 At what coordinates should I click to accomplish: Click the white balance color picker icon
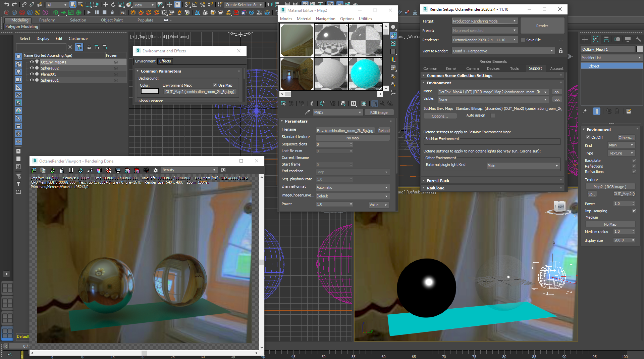[99, 170]
